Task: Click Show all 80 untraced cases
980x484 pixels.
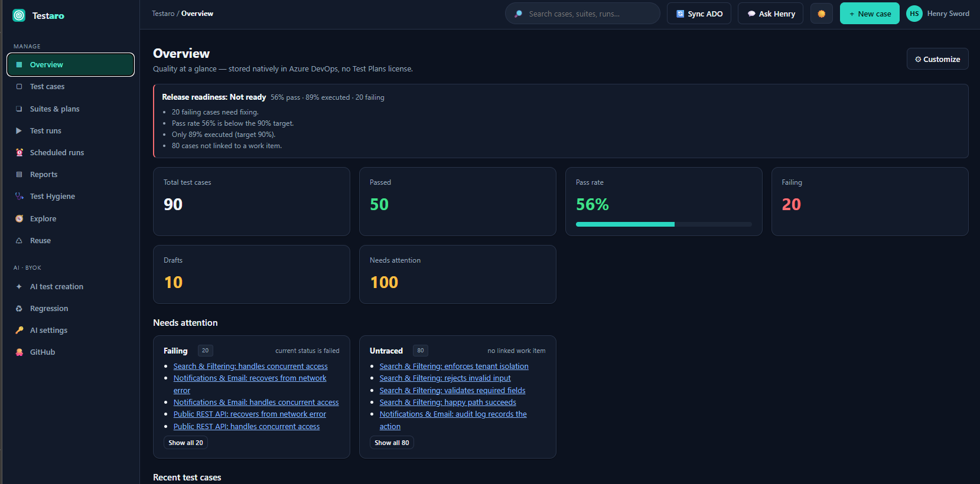Action: pyautogui.click(x=392, y=443)
